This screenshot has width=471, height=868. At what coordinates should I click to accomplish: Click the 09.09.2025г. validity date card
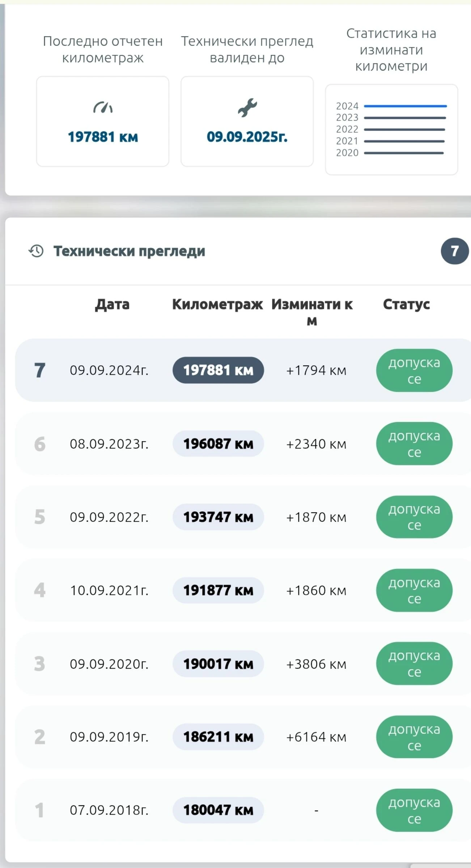tap(247, 122)
